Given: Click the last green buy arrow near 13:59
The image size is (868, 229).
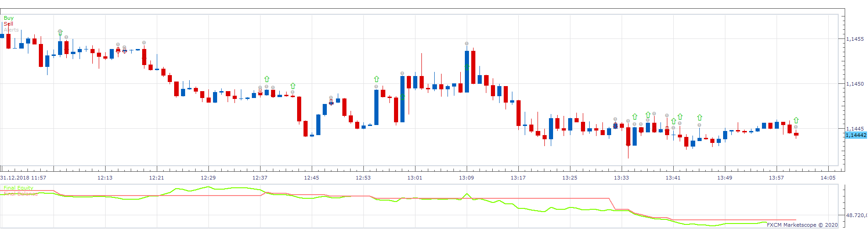Looking at the screenshot, I should tap(796, 120).
